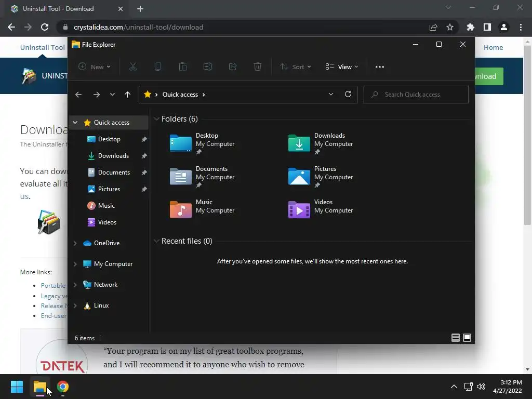
Task: Open the Pictures folder tile
Action: coord(321,177)
